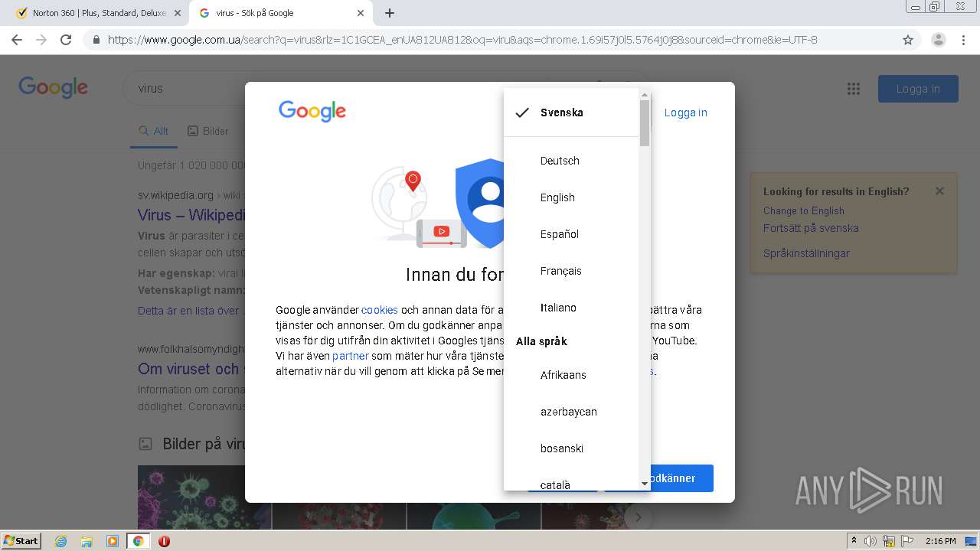Pick Afrikaans from all languages
Viewport: 980px width, 551px height.
571,375
